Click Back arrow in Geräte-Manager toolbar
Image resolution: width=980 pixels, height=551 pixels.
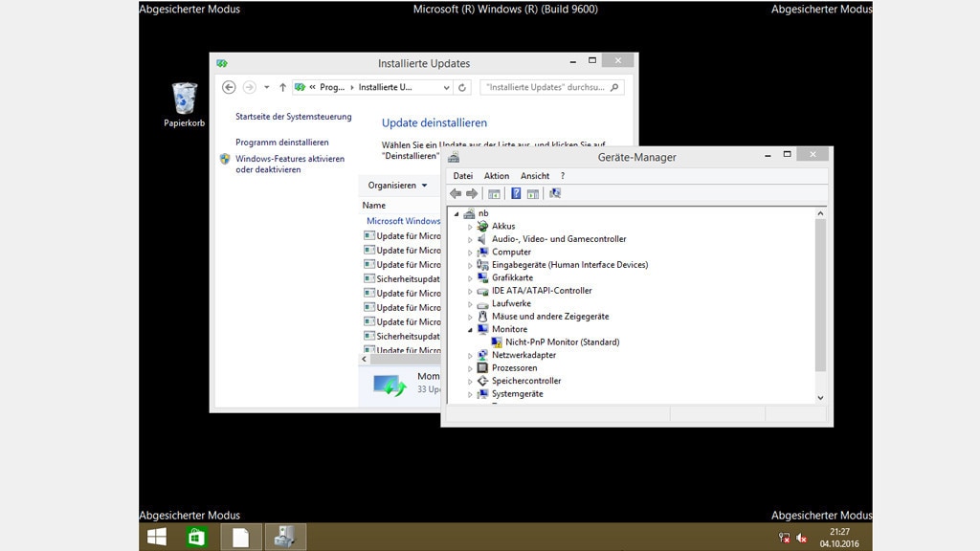pos(456,193)
